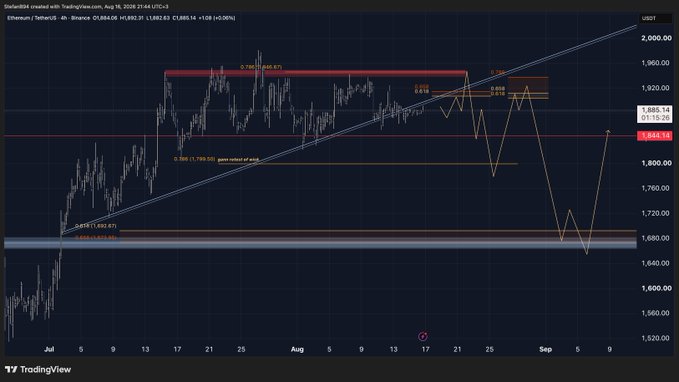Image resolution: width=679 pixels, height=382 pixels.
Task: Click the red 1,844.14 price line label
Action: [x=655, y=136]
